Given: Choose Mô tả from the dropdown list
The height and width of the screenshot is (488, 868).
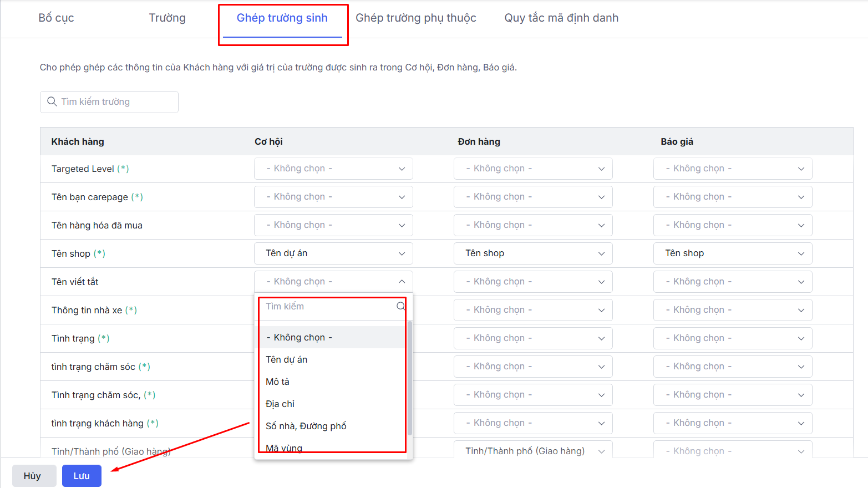Looking at the screenshot, I should coord(278,382).
